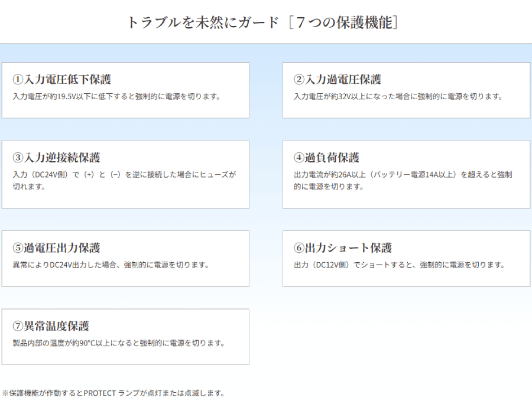This screenshot has width=532, height=401.
Task: Click the ヒューズが切れます text in card three
Action: [216, 175]
